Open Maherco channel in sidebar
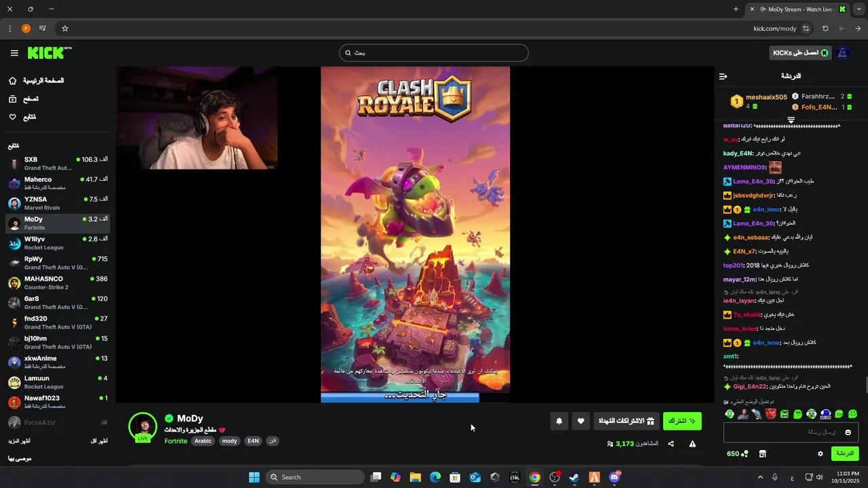This screenshot has height=488, width=868. coord(58,183)
